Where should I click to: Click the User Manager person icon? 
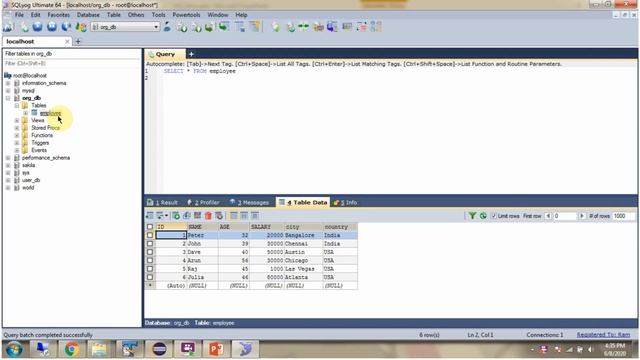(x=167, y=27)
